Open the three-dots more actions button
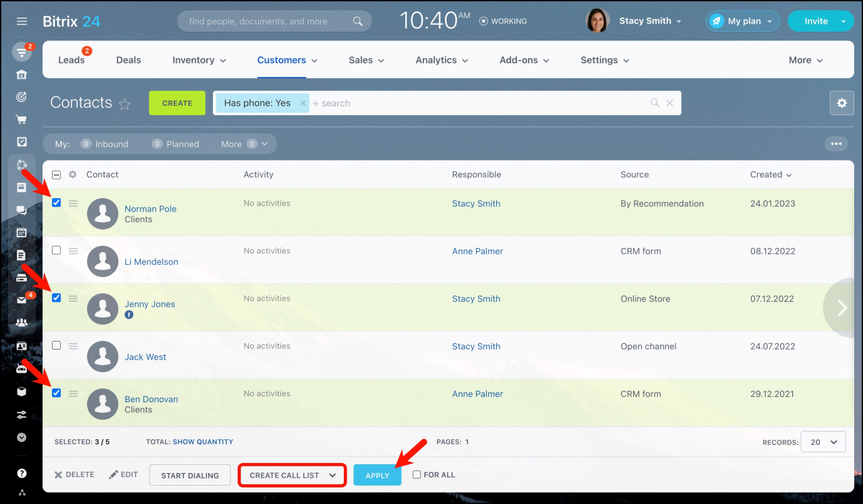The height and width of the screenshot is (504, 863). 836,144
